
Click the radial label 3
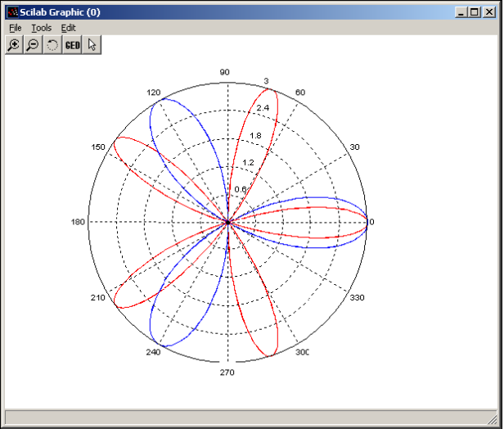click(266, 81)
